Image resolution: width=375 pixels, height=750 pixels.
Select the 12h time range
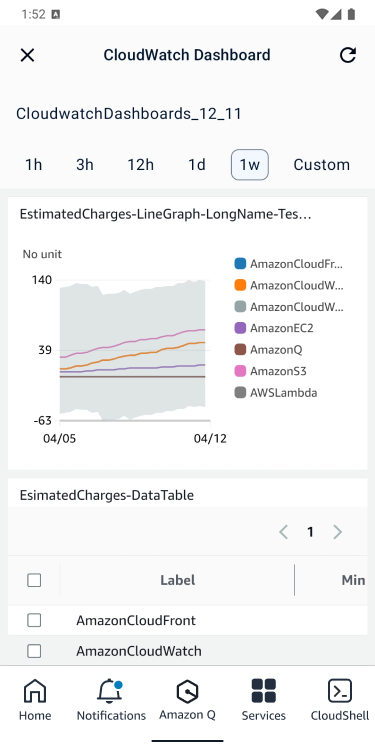(141, 165)
